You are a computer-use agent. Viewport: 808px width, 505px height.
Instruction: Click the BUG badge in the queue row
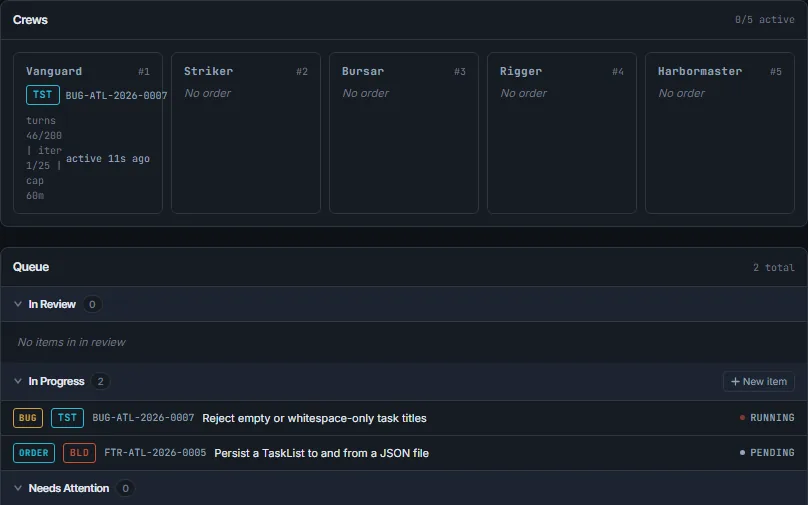coord(28,418)
